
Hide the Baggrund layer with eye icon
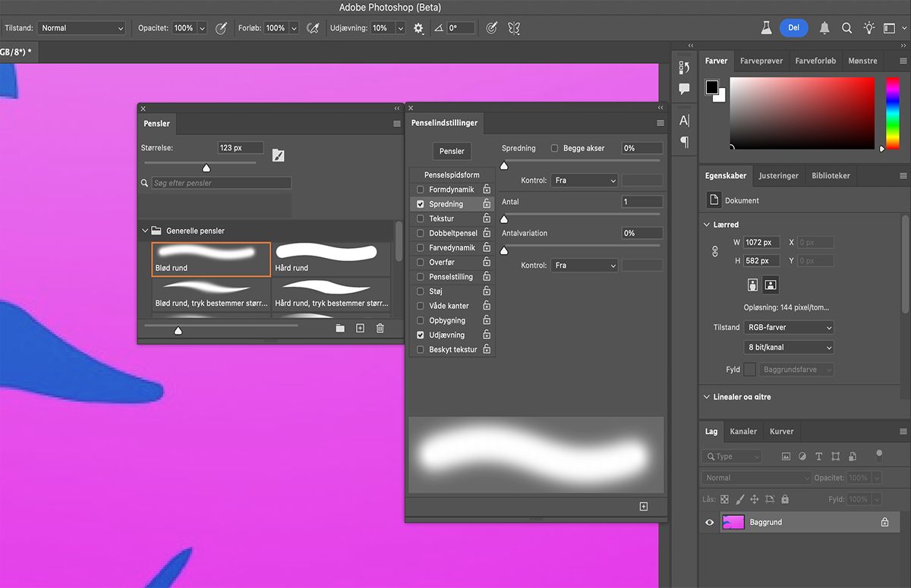click(x=710, y=522)
